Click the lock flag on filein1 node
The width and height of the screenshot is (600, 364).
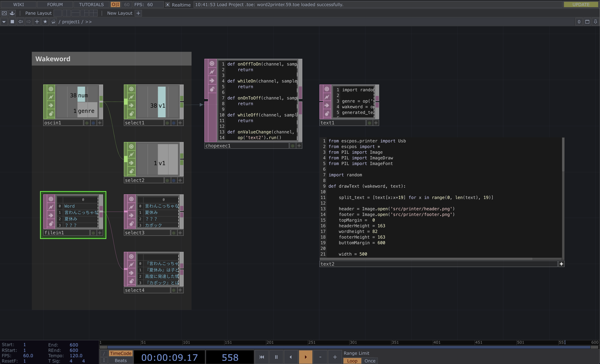click(x=51, y=223)
